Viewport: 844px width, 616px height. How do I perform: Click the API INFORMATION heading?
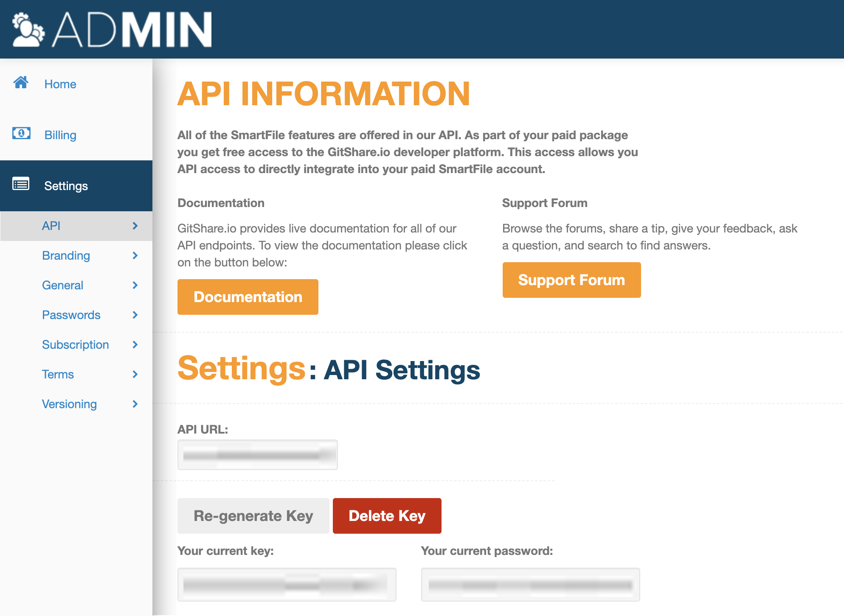pos(324,94)
